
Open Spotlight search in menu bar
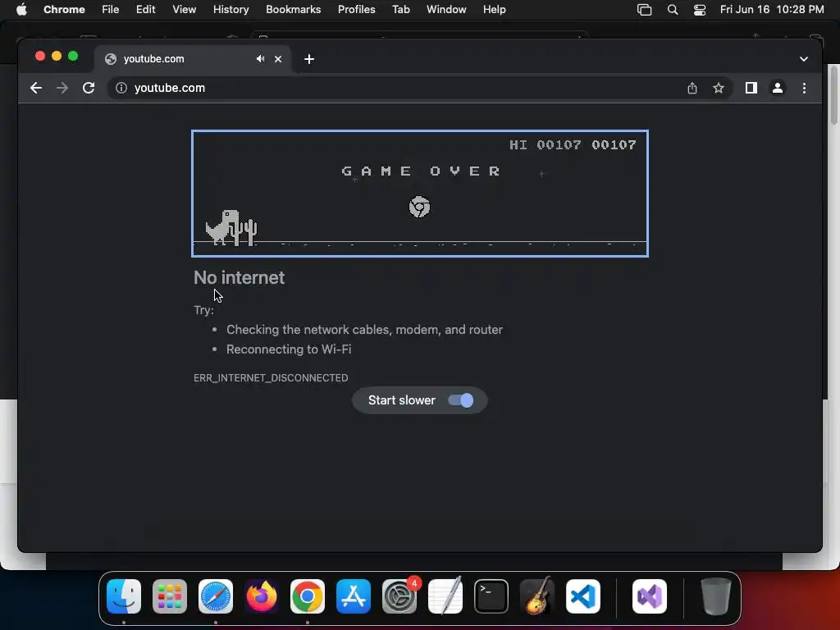(673, 10)
